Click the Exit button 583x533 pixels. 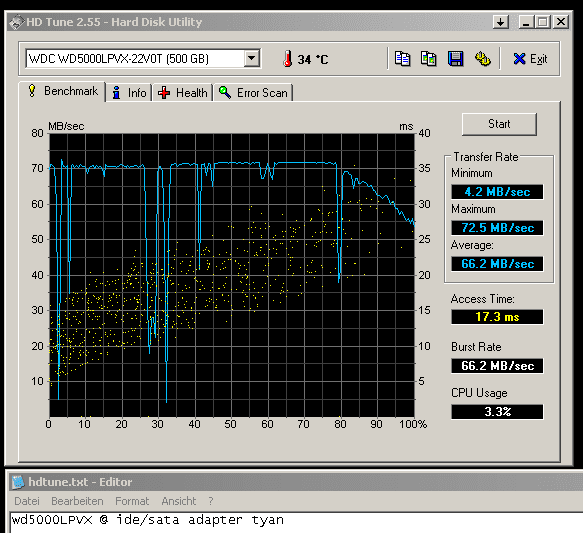[x=530, y=59]
